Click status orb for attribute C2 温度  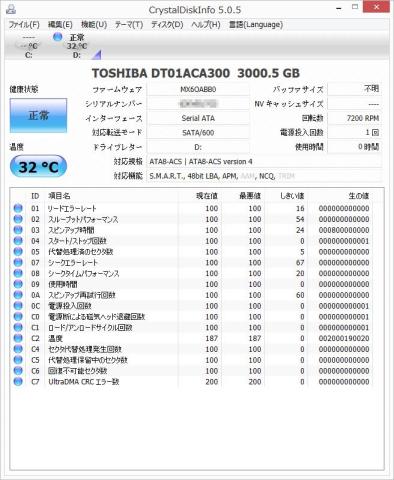tap(18, 338)
